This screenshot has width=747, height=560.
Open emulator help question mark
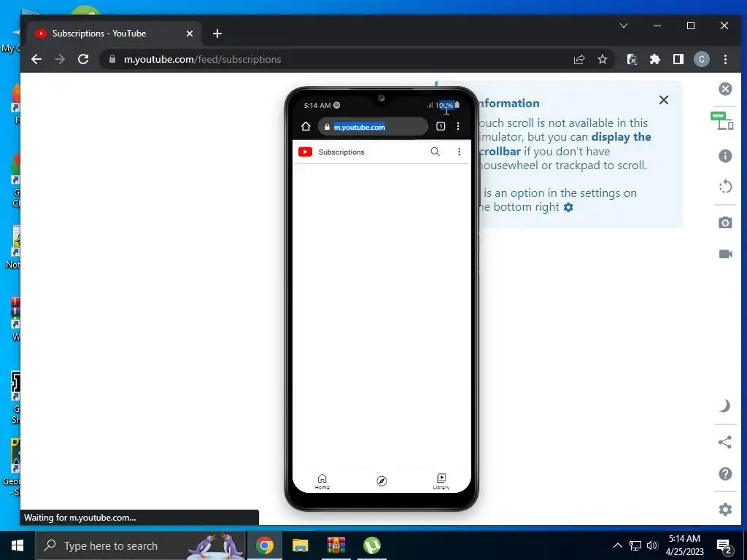tap(725, 474)
